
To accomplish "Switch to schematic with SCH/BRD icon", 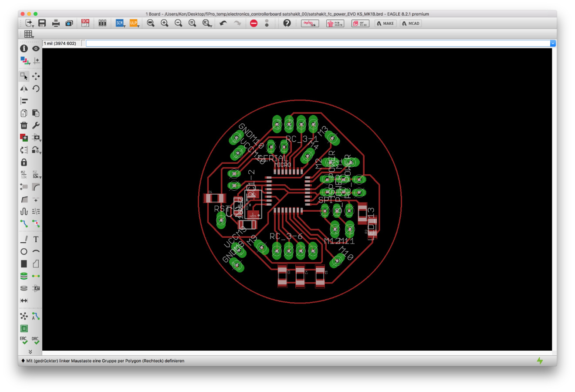I will (x=85, y=23).
